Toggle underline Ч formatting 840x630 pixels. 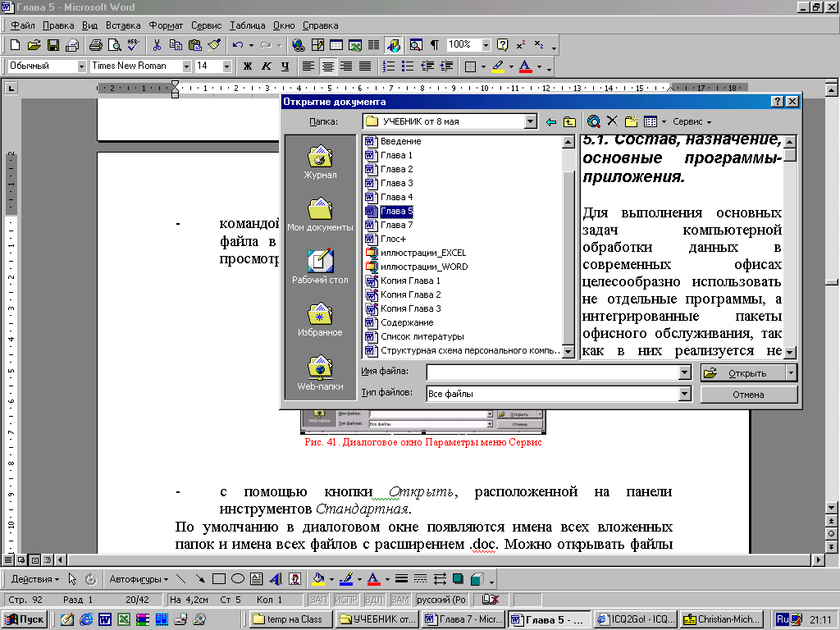(285, 66)
